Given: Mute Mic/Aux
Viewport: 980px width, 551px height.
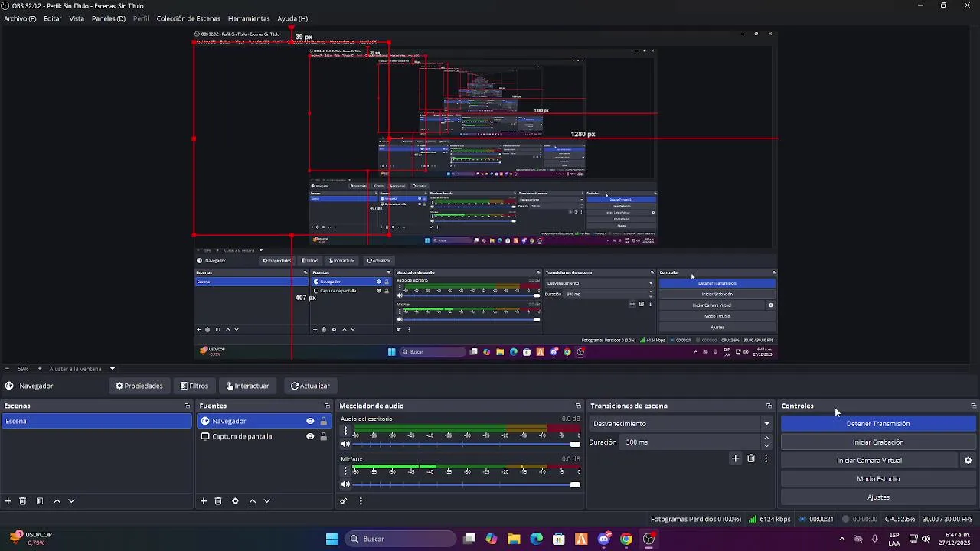Looking at the screenshot, I should [345, 484].
